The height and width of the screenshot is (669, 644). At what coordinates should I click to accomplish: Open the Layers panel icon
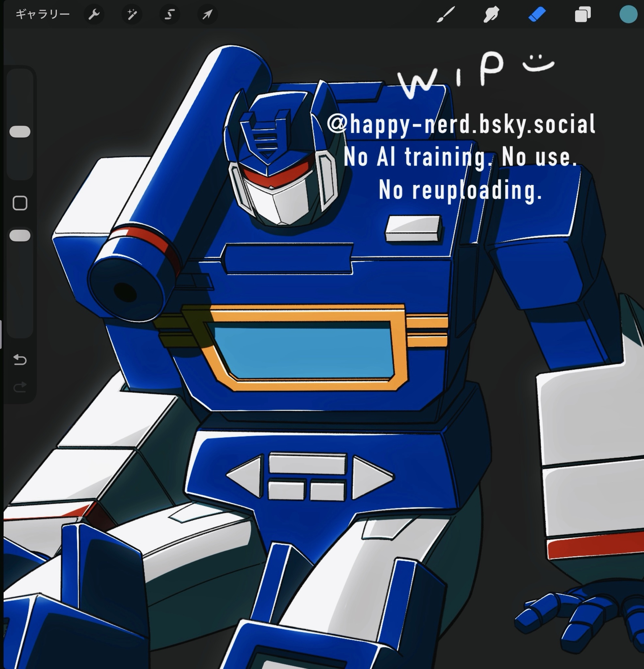[x=582, y=15]
